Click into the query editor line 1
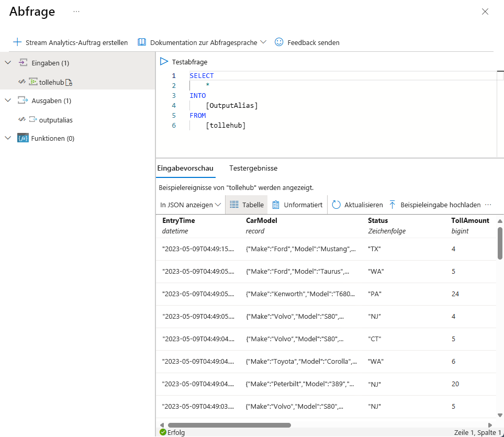504x437 pixels. [x=314, y=76]
